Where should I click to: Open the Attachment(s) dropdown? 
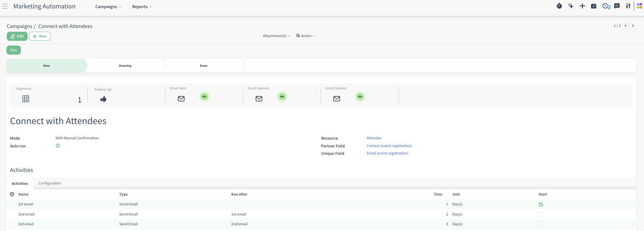(x=276, y=36)
